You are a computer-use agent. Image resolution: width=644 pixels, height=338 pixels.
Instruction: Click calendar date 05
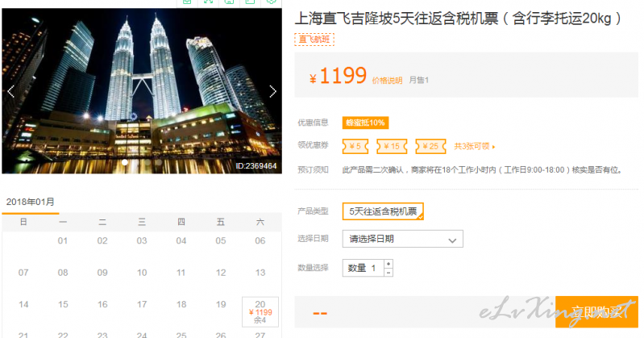(x=221, y=241)
